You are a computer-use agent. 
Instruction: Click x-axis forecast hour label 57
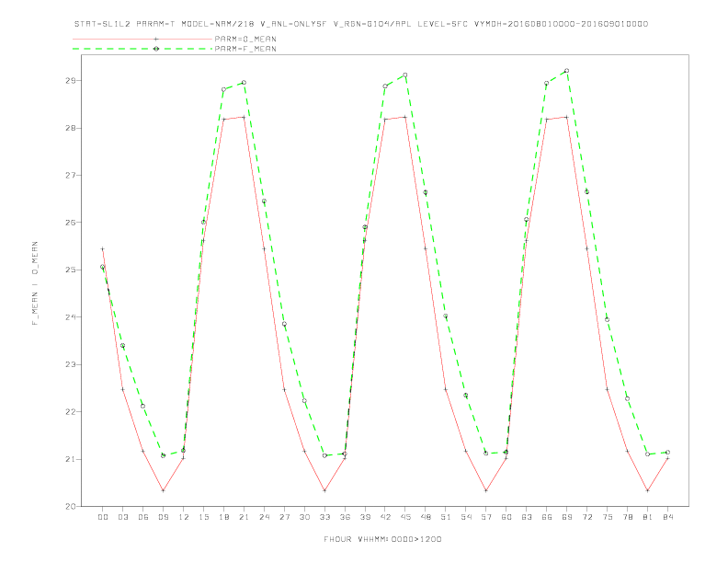tap(486, 517)
